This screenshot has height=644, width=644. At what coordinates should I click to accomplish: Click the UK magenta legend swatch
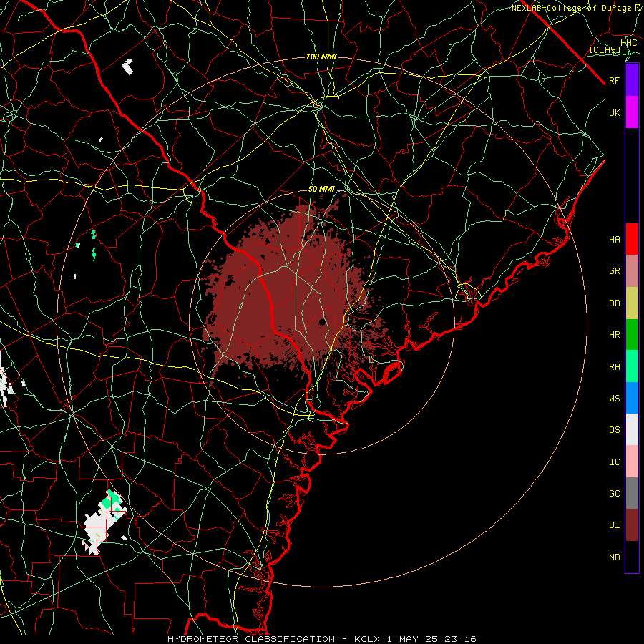coord(632,112)
